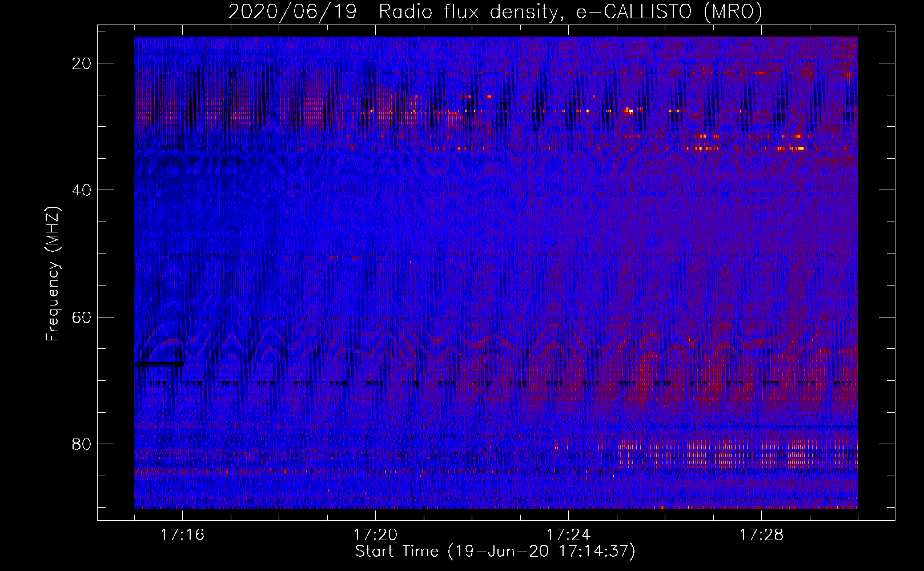
Task: Click the frequency tick label '40'
Action: [x=82, y=190]
